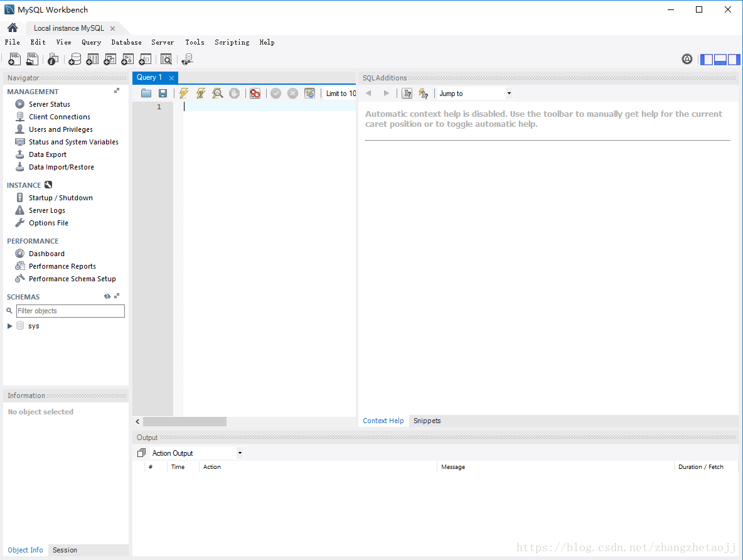Open the File menu
Image resolution: width=743 pixels, height=560 pixels.
coord(13,42)
